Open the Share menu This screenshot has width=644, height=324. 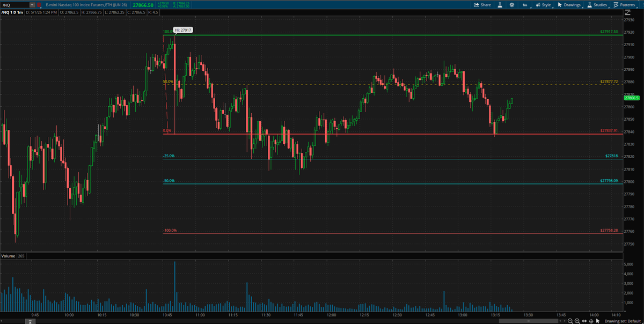pyautogui.click(x=482, y=4)
